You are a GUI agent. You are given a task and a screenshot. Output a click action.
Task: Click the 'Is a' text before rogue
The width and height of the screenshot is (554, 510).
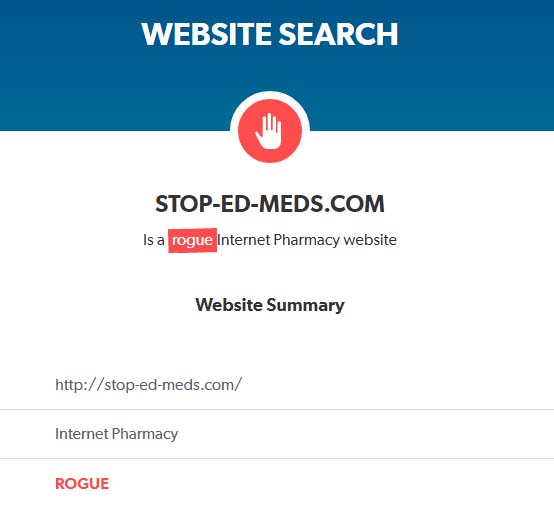pos(154,240)
